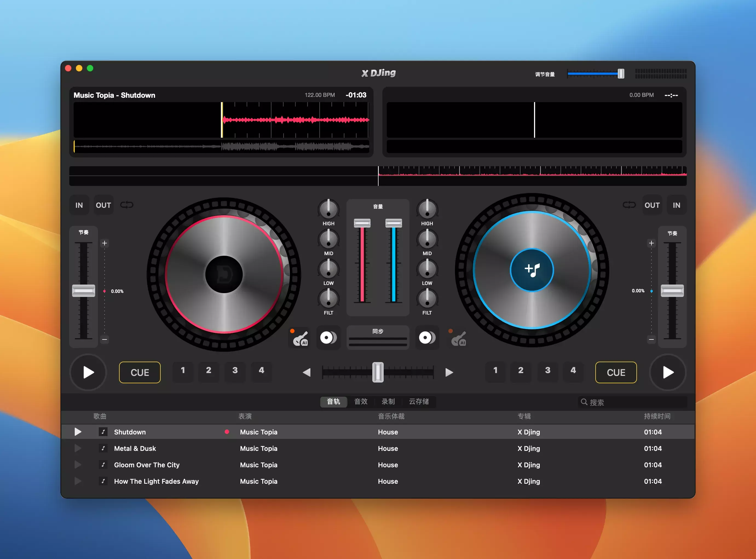Image resolution: width=756 pixels, height=559 pixels.
Task: Click left deck vinyl disc mode icon
Action: pos(328,338)
